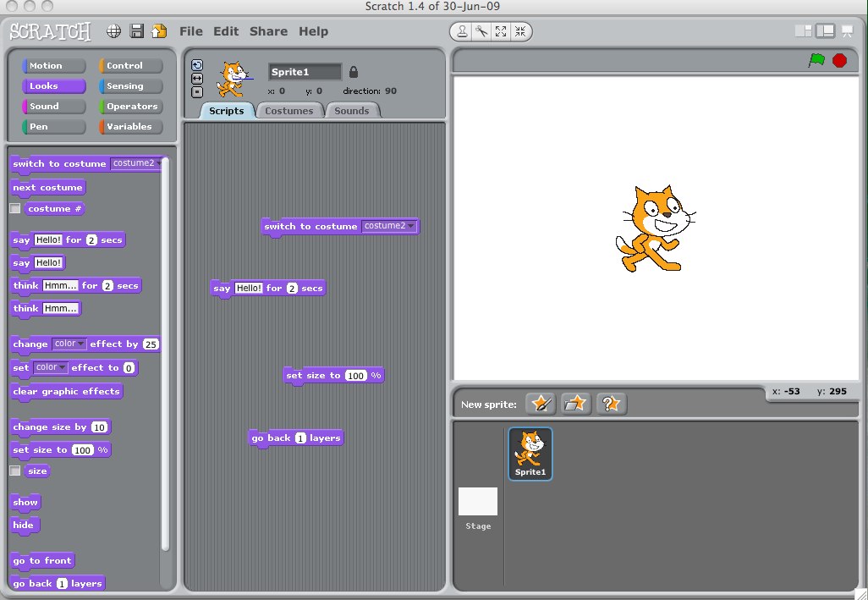868x600 pixels.
Task: Enable the size reporter checkbox
Action: pos(14,471)
